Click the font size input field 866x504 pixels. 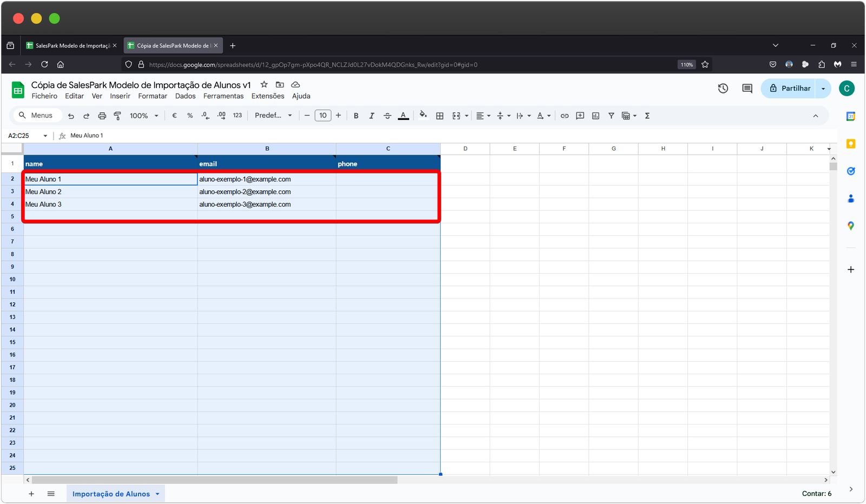pyautogui.click(x=323, y=116)
